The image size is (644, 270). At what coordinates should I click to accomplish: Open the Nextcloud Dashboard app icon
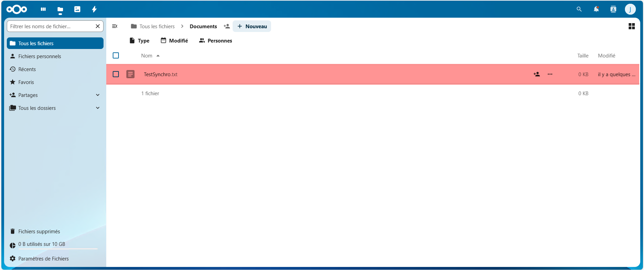[43, 9]
